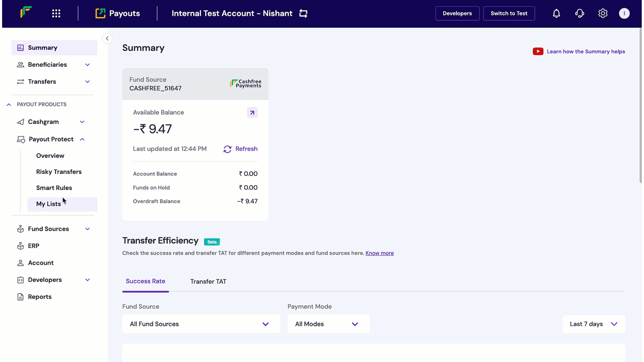644x362 pixels.
Task: Open the Last 7 days dropdown
Action: (593, 324)
